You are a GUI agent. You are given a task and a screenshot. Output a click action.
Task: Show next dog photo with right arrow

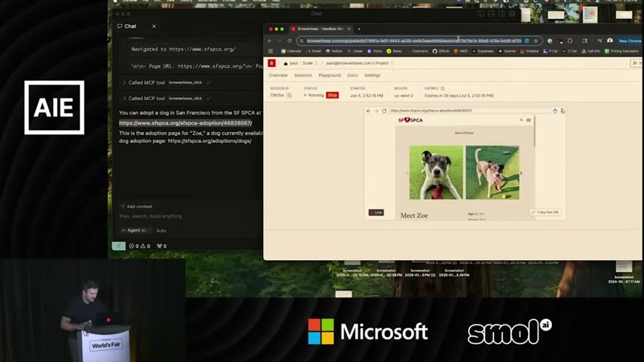[521, 173]
